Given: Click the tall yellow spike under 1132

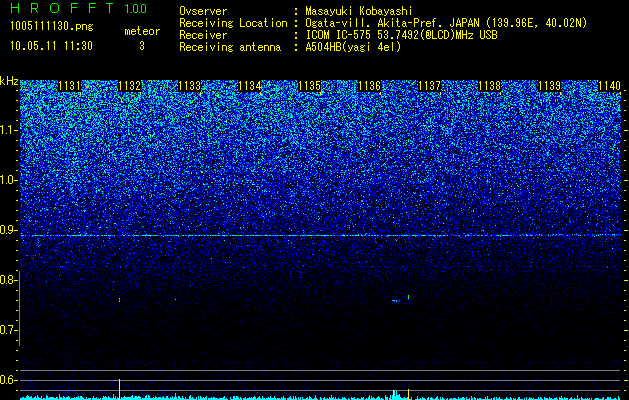Looking at the screenshot, I should click(x=120, y=389).
